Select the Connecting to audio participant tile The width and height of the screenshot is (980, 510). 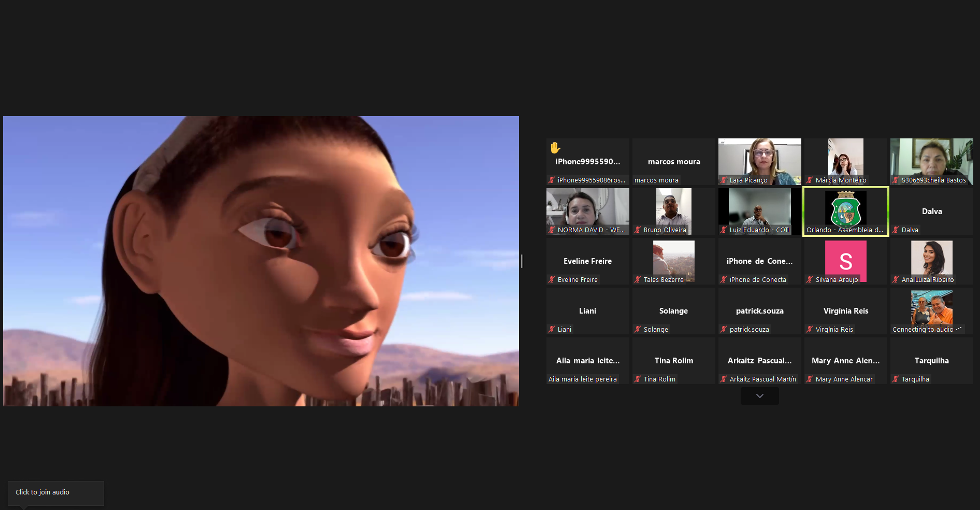coord(931,311)
